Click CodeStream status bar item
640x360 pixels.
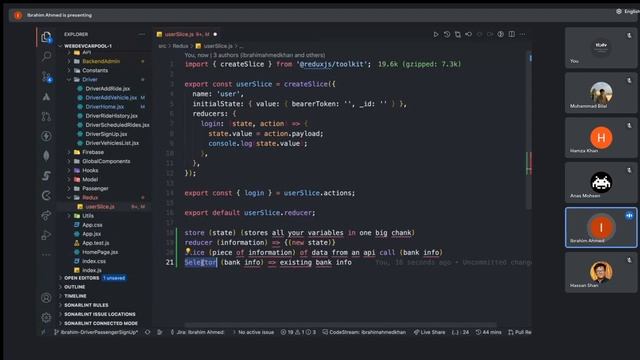tap(364, 332)
